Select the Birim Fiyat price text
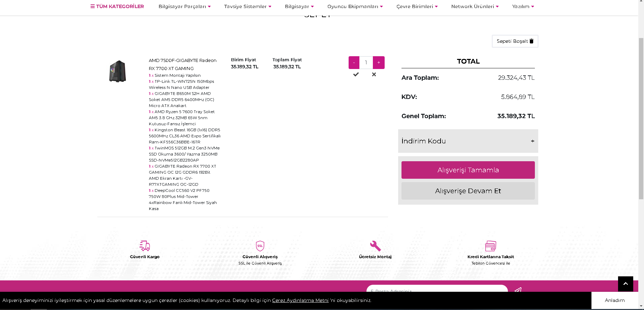 (x=245, y=67)
